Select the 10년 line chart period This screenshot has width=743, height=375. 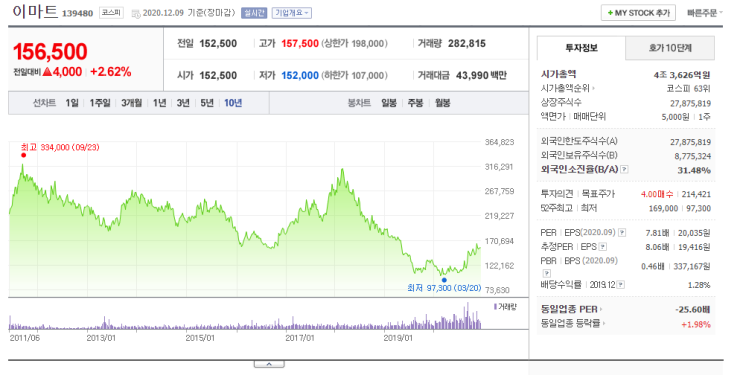coord(233,103)
